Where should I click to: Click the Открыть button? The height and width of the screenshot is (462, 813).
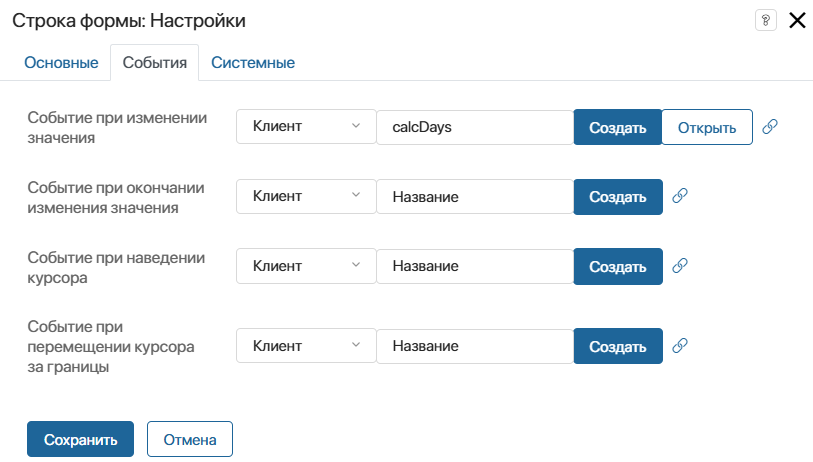click(x=707, y=128)
